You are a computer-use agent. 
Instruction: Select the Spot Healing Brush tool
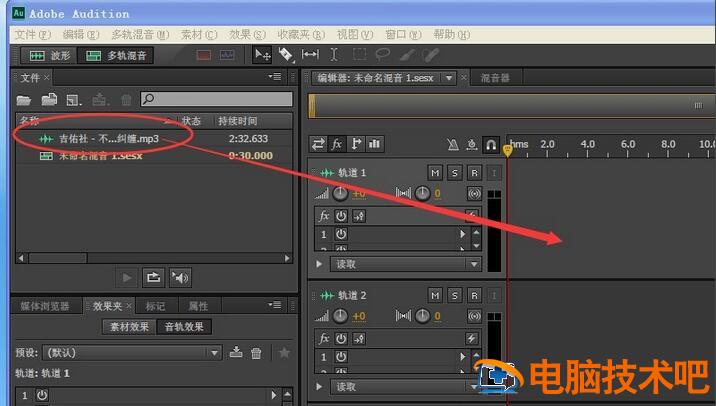(x=430, y=55)
